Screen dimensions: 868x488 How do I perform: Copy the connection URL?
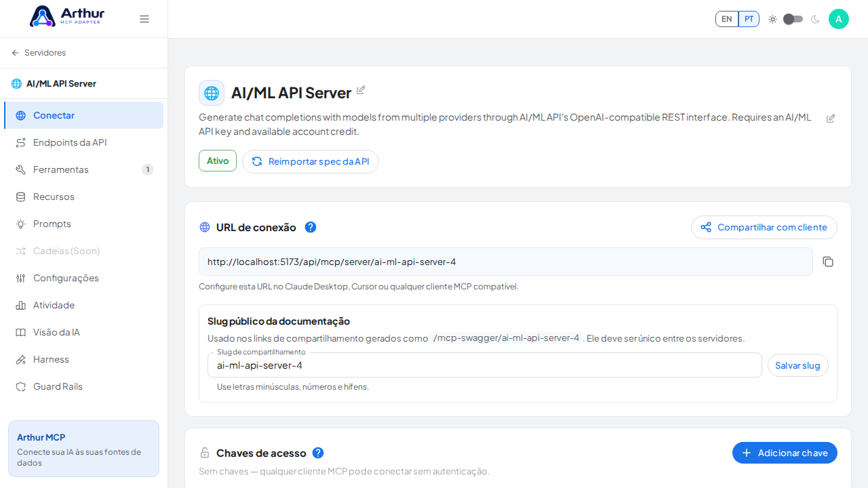[828, 262]
